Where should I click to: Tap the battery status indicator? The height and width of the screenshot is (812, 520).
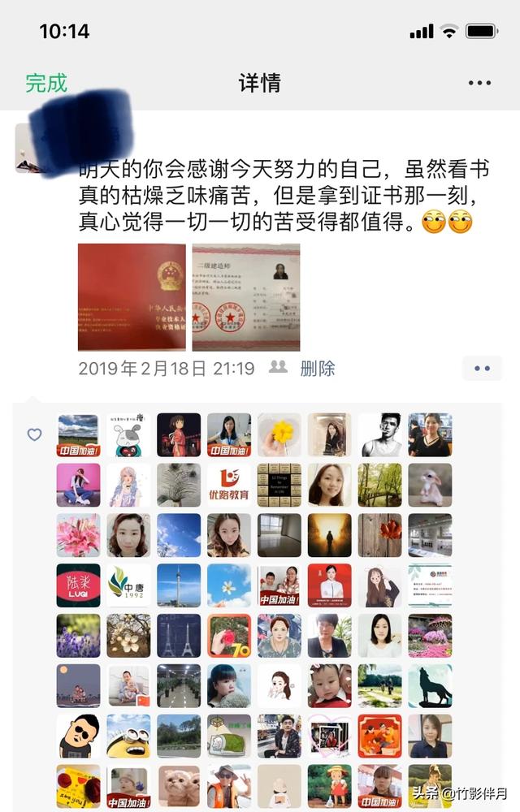point(482,32)
